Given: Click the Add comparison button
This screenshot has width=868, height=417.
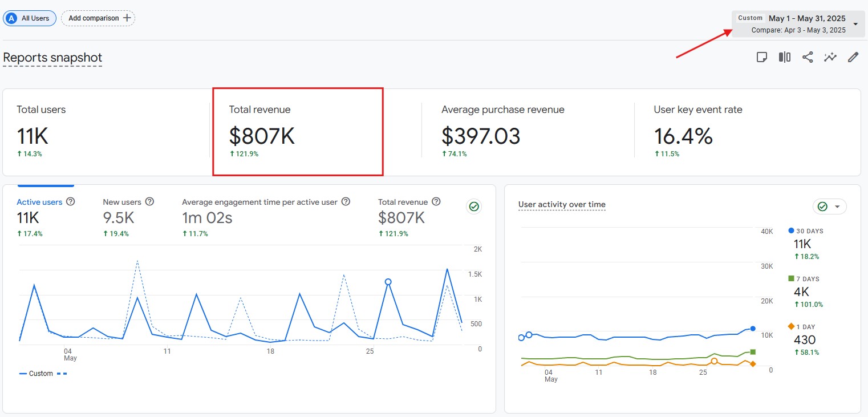Looking at the screenshot, I should [x=98, y=18].
